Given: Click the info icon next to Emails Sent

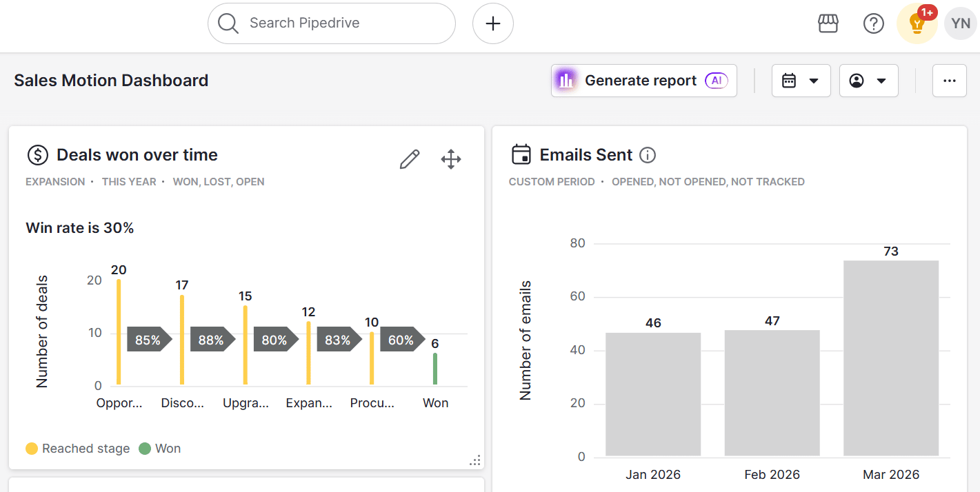Looking at the screenshot, I should pos(648,155).
